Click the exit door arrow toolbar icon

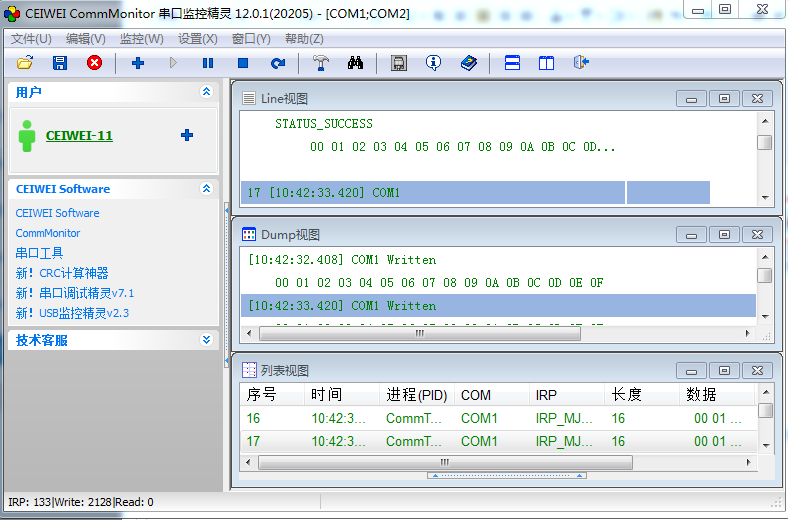point(581,63)
